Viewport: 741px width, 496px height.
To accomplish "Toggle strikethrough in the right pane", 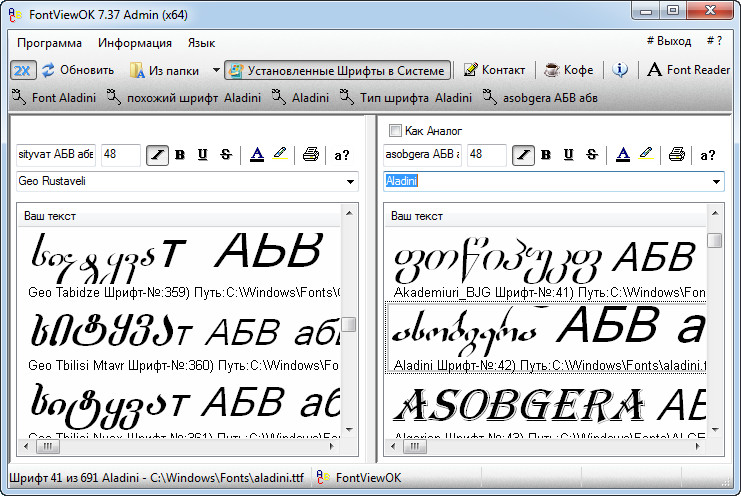I will point(592,155).
